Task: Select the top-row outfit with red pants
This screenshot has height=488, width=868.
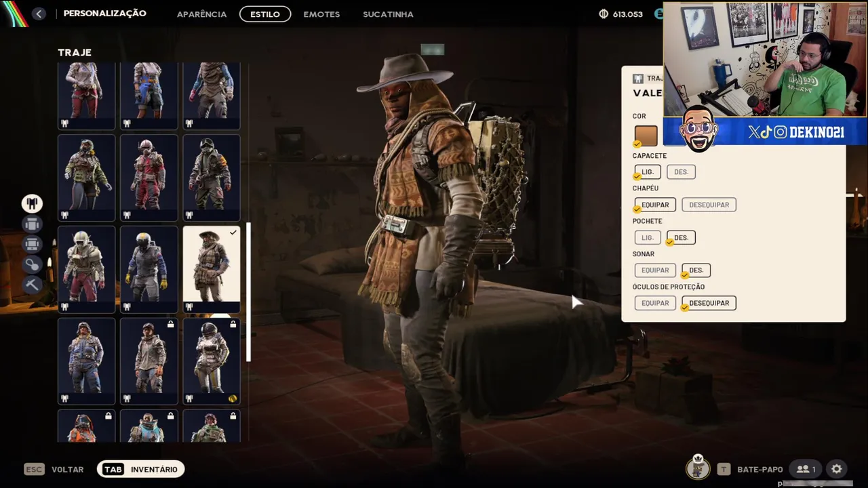Action: tap(86, 96)
